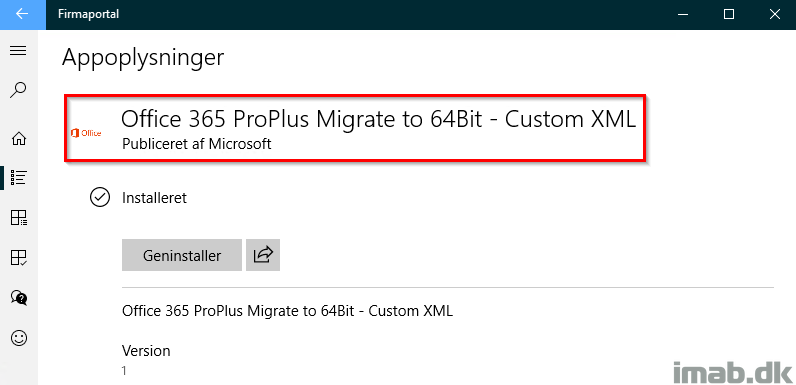The height and width of the screenshot is (385, 796).
Task: Go back using the title bar arrow
Action: coord(22,14)
